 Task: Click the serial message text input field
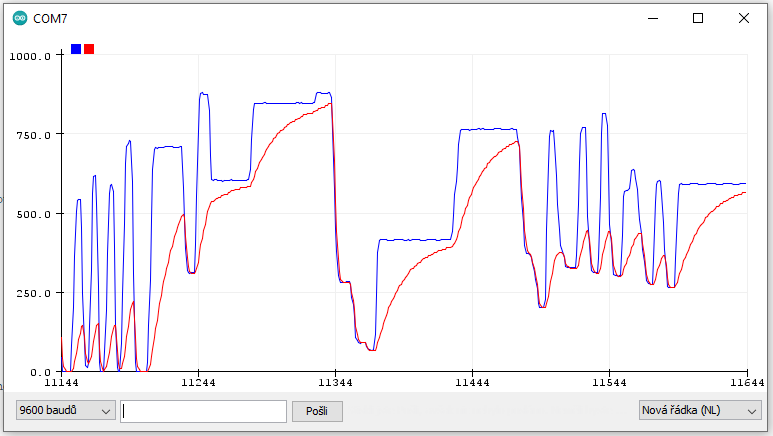click(x=203, y=411)
